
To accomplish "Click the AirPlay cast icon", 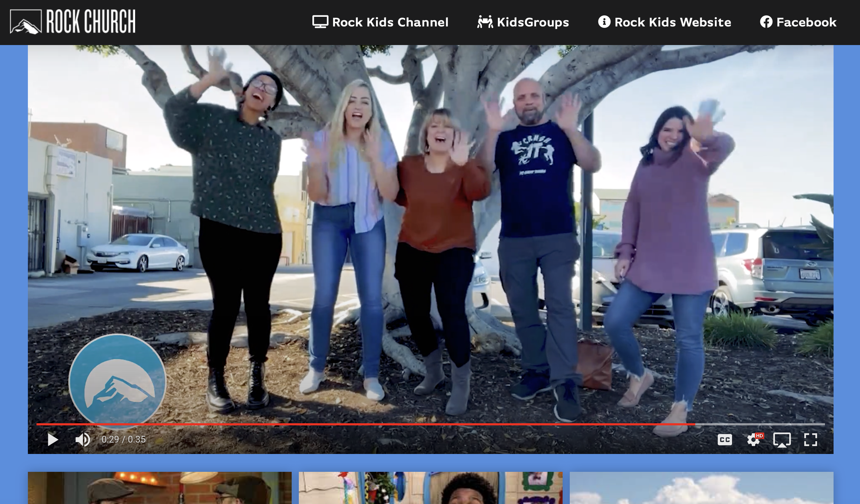I will tap(782, 440).
